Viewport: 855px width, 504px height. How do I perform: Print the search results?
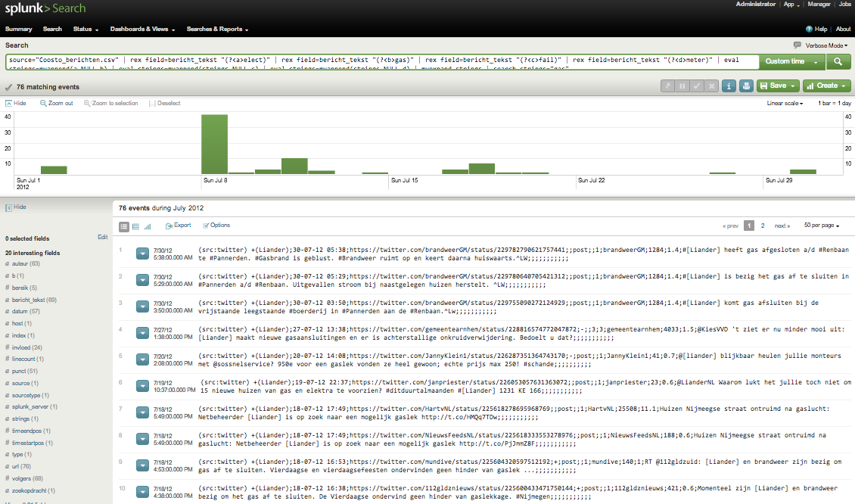click(x=746, y=86)
